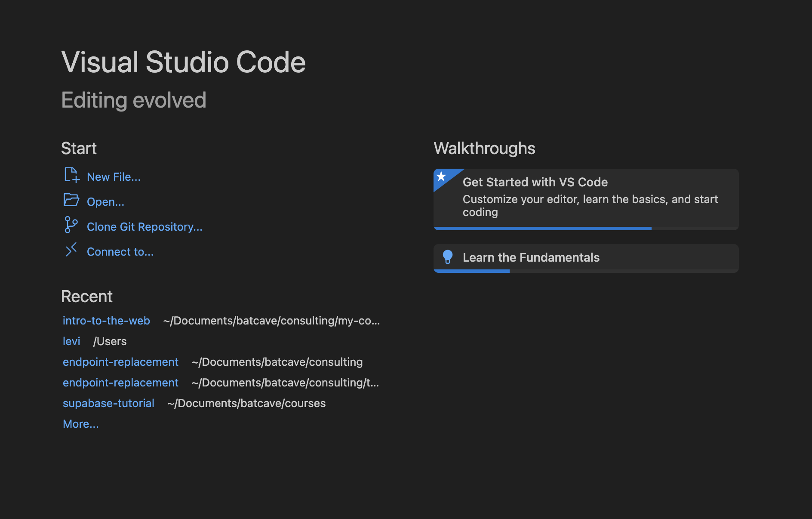Open the New File... link
The image size is (812, 519).
(x=114, y=177)
